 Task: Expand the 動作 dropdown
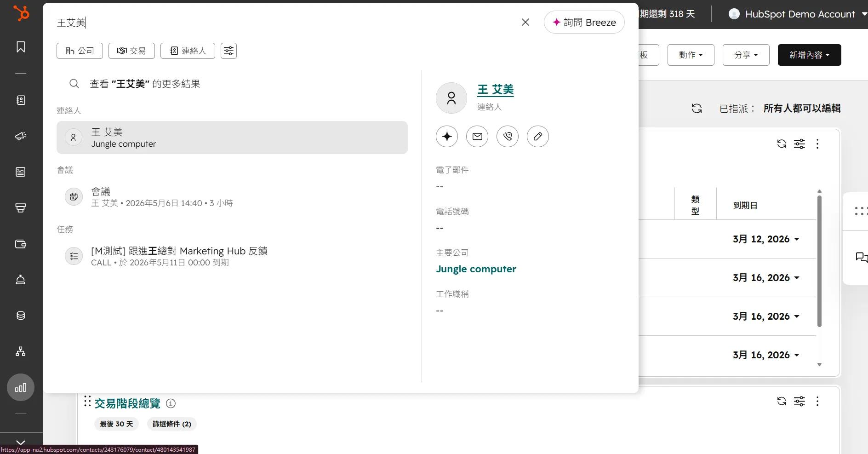(691, 55)
